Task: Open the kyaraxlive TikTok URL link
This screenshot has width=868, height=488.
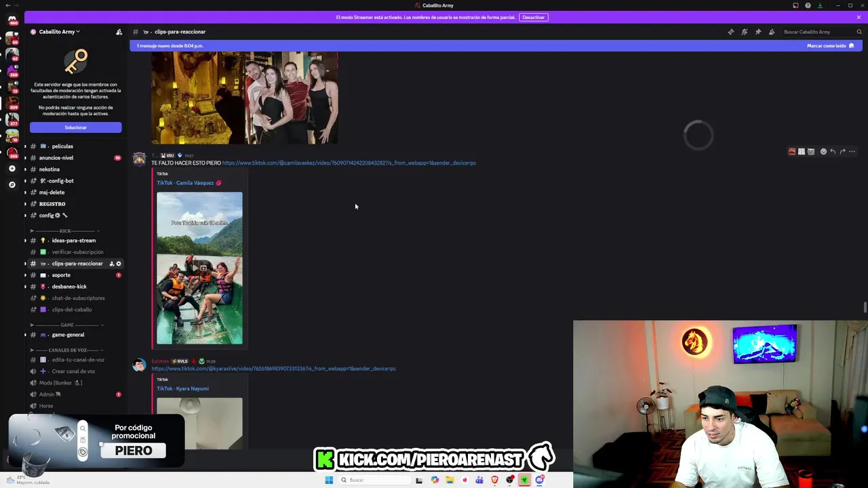Action: 274,369
